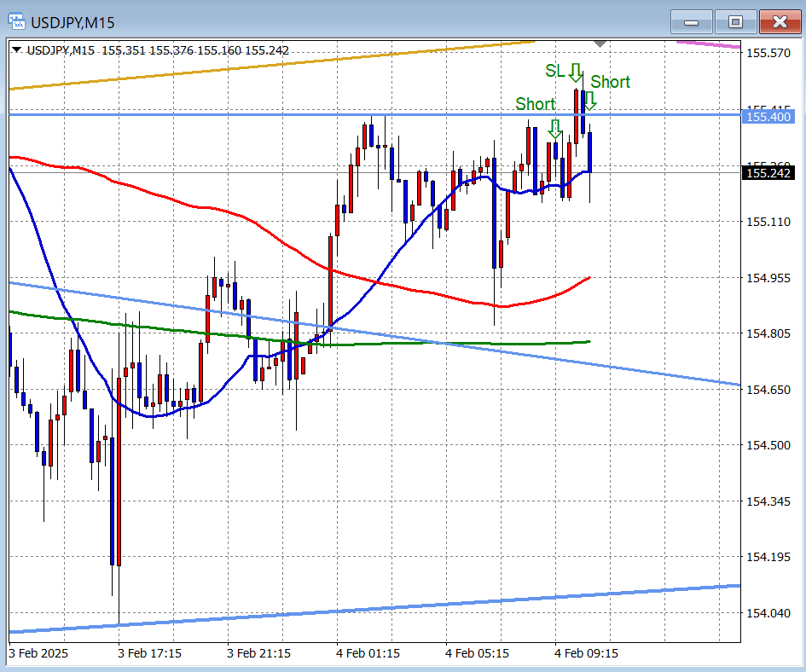Click the green SL text label
Viewport: 806px width, 672px height.
coord(554,71)
